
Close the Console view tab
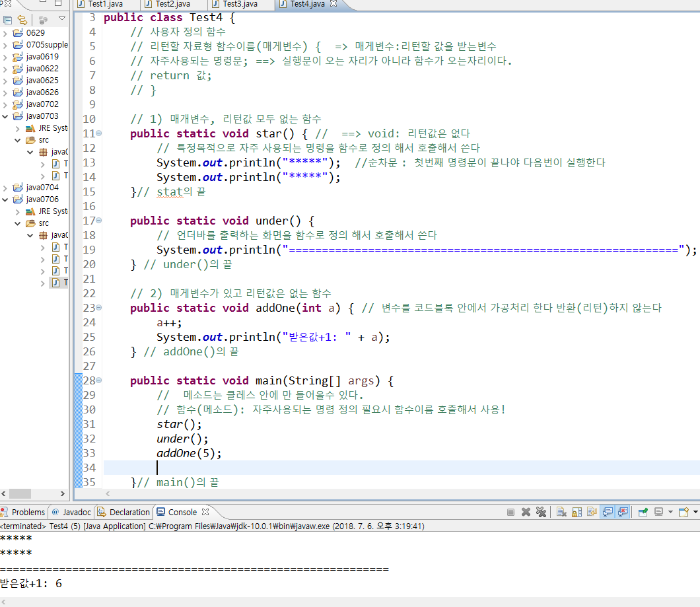205,512
